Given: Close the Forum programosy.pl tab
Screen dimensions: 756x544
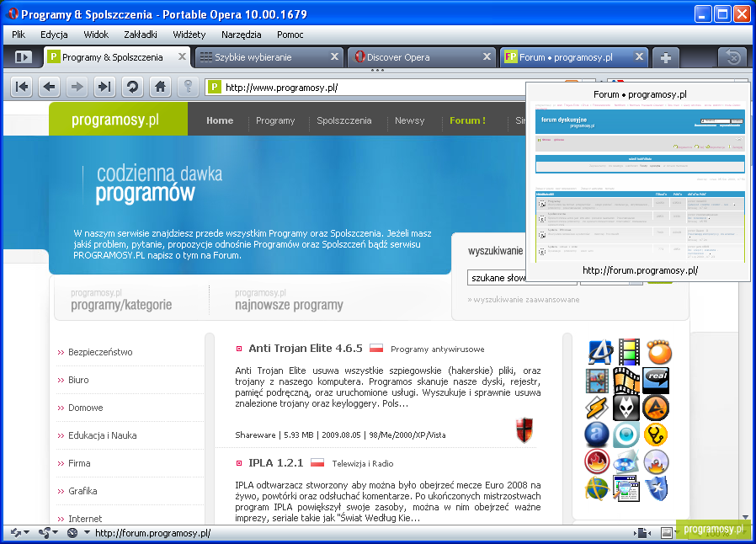Looking at the screenshot, I should (639, 56).
